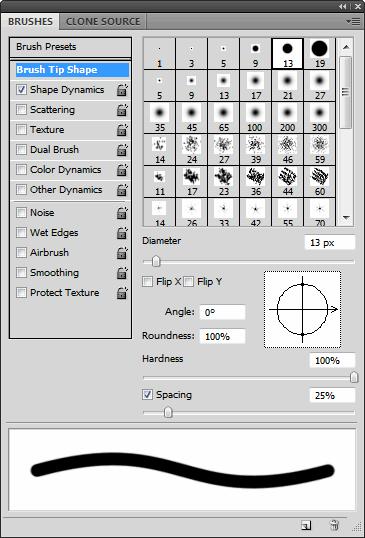Click the lock icon next to Smoothing
This screenshot has height=538, width=365.
click(x=122, y=273)
